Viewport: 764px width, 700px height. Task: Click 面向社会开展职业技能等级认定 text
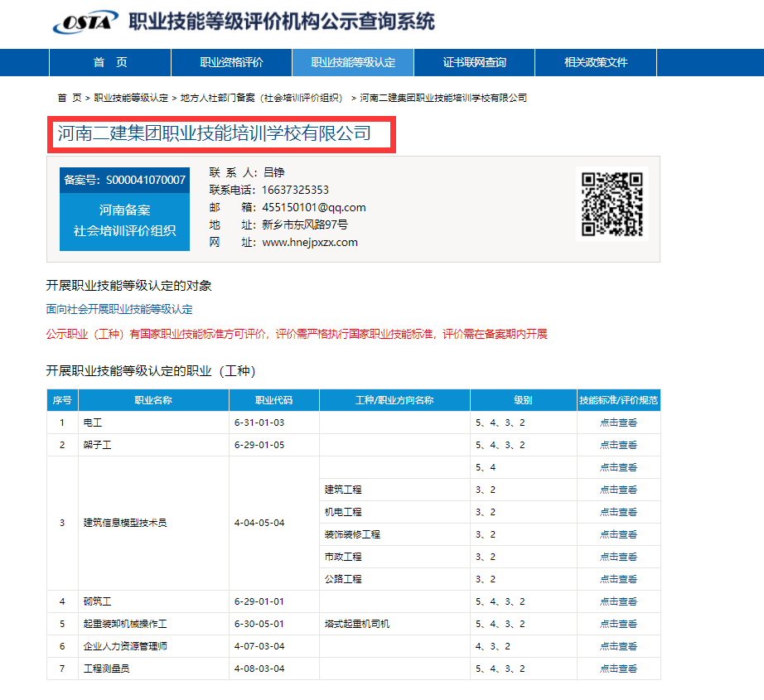pos(119,309)
